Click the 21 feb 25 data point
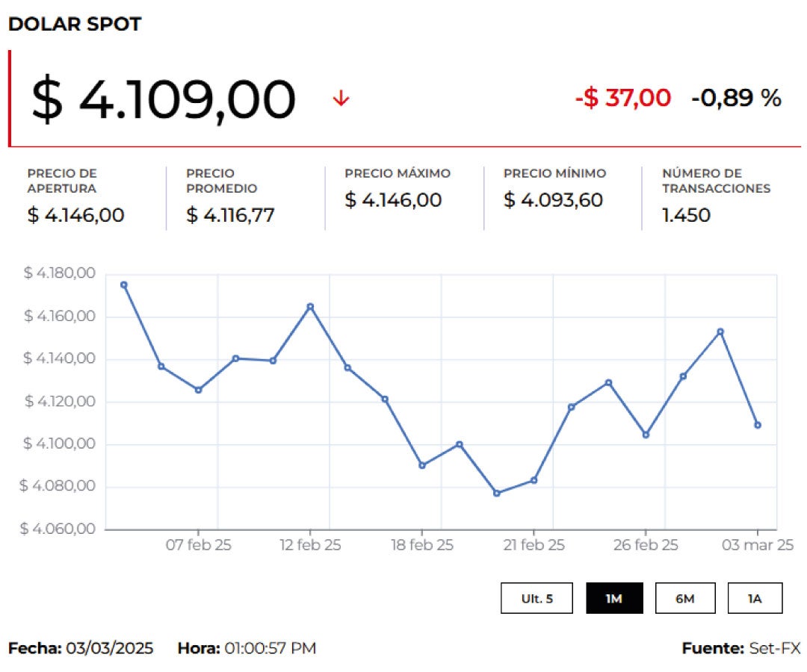The width and height of the screenshot is (807, 672). click(534, 480)
